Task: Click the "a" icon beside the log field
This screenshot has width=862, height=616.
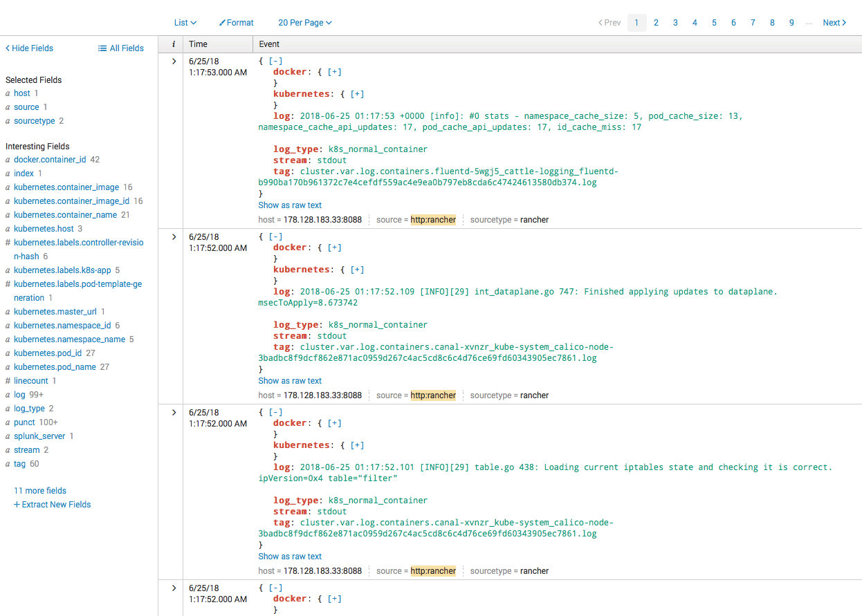Action: (8, 394)
